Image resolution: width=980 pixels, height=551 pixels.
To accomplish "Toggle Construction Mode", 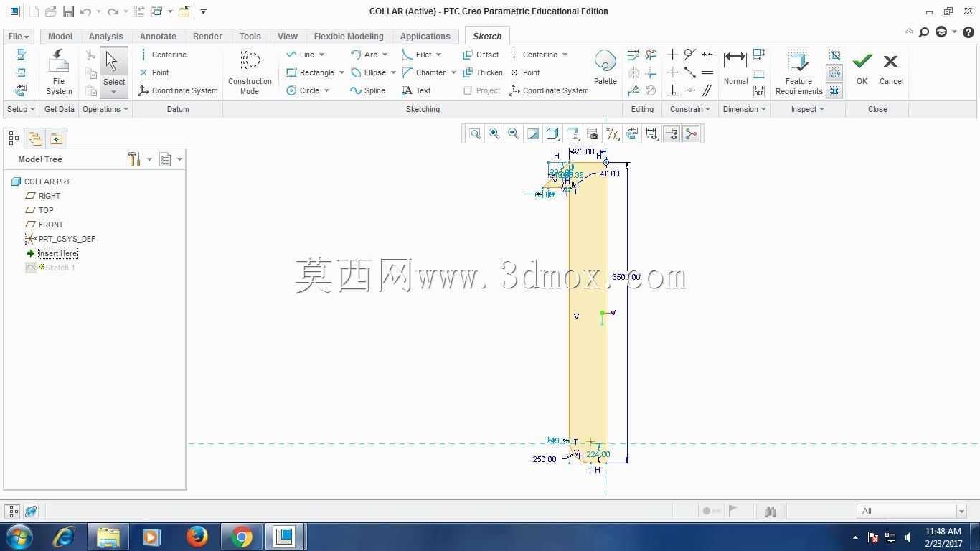I will point(250,72).
